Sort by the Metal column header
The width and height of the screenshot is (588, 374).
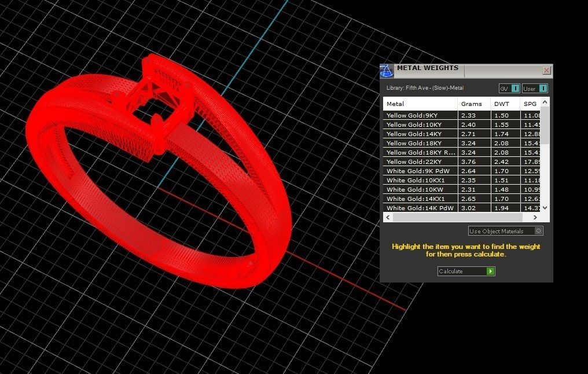(420, 104)
